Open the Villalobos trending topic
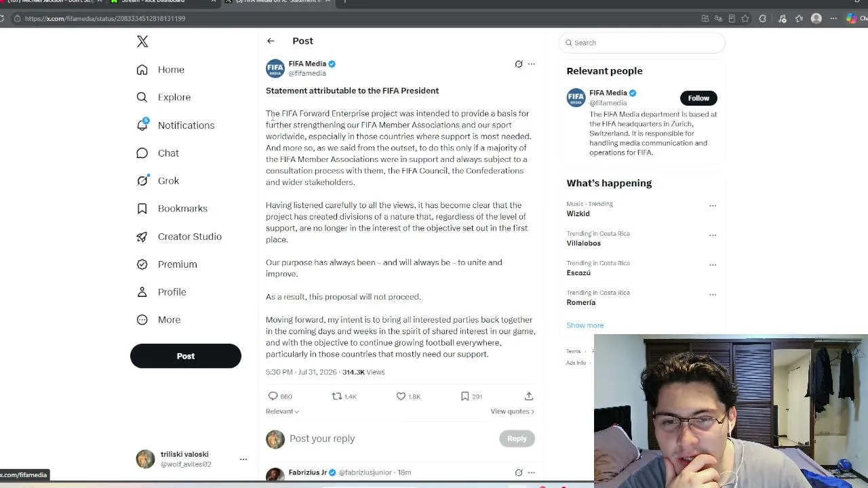 click(583, 243)
